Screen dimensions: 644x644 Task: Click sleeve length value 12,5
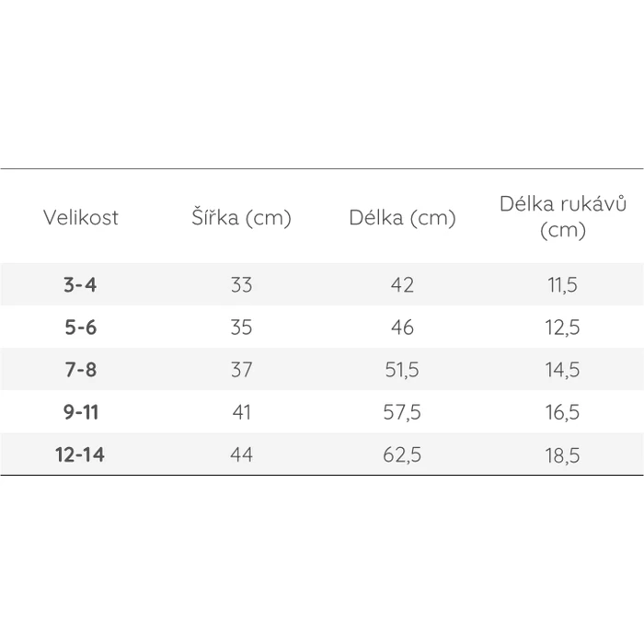[x=562, y=327]
